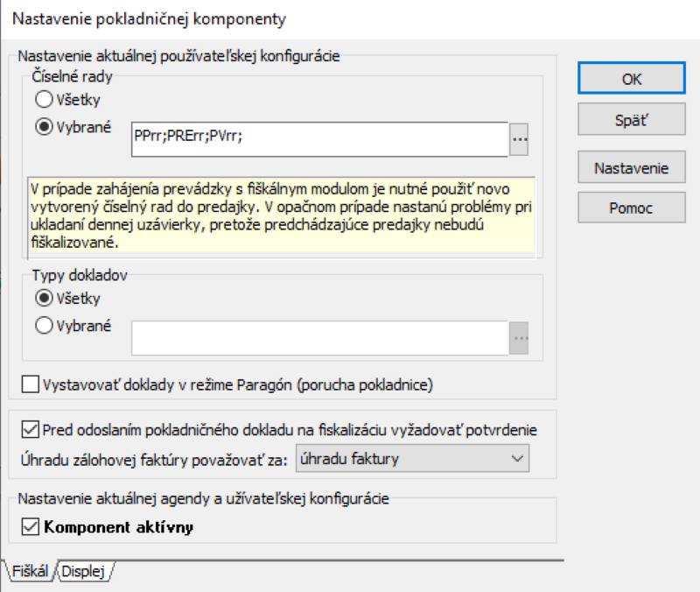
Task: Choose Všetky under Typy dokladov
Action: pos(43,299)
